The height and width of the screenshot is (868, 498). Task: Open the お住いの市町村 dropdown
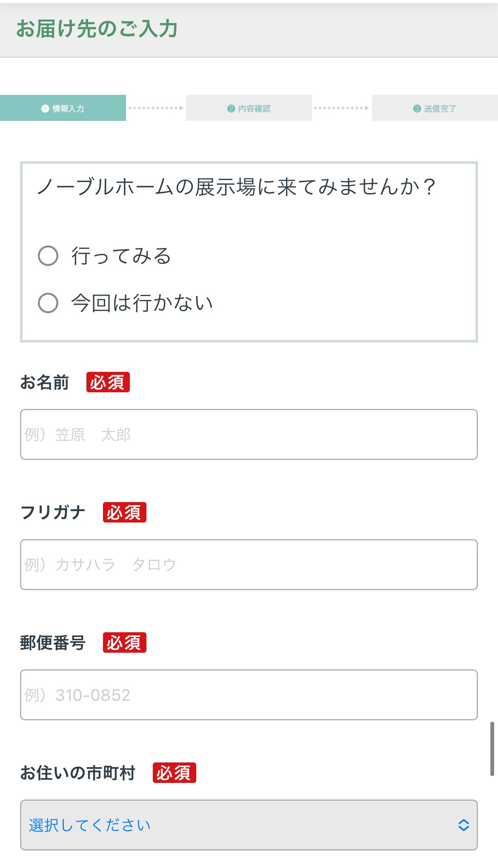pos(249,825)
